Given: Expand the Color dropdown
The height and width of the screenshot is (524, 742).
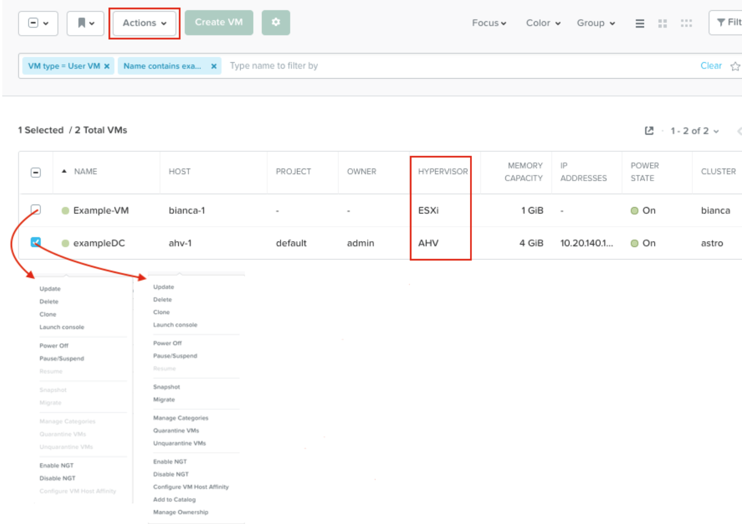Looking at the screenshot, I should tap(543, 23).
